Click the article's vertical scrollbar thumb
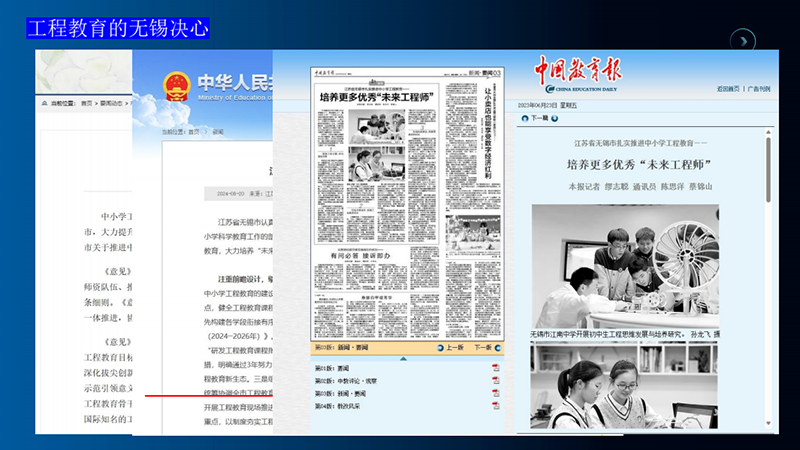800x450 pixels. point(768,169)
